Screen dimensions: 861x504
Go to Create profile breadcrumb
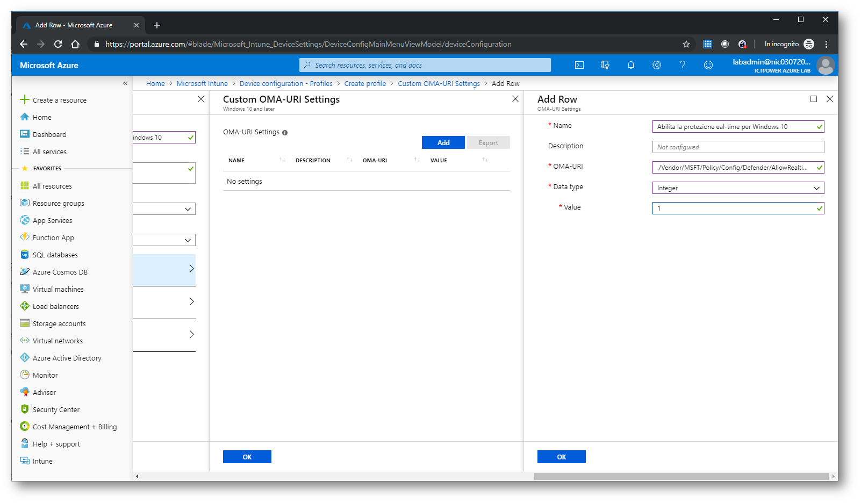[365, 83]
